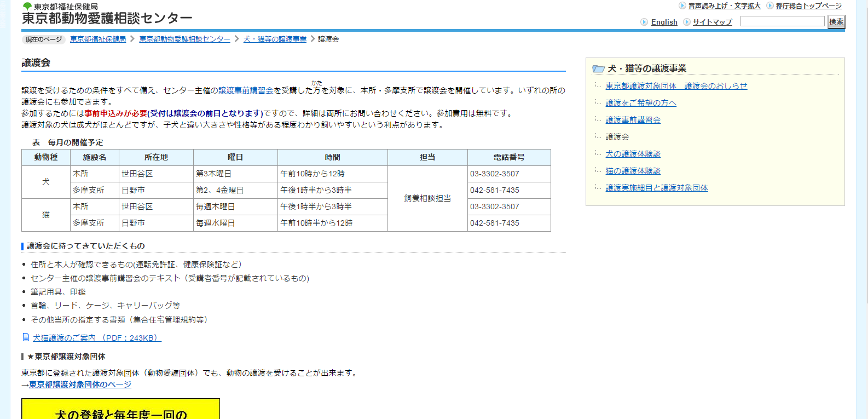Click the yellow 犬の登録と毎年度一回の banner
Screen dimensions: 868x419
(x=120, y=409)
